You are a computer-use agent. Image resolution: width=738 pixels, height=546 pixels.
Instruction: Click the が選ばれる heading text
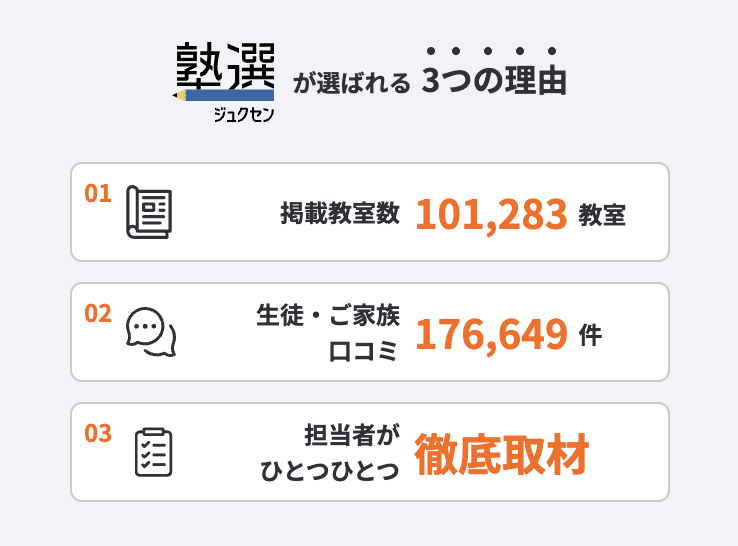(351, 83)
